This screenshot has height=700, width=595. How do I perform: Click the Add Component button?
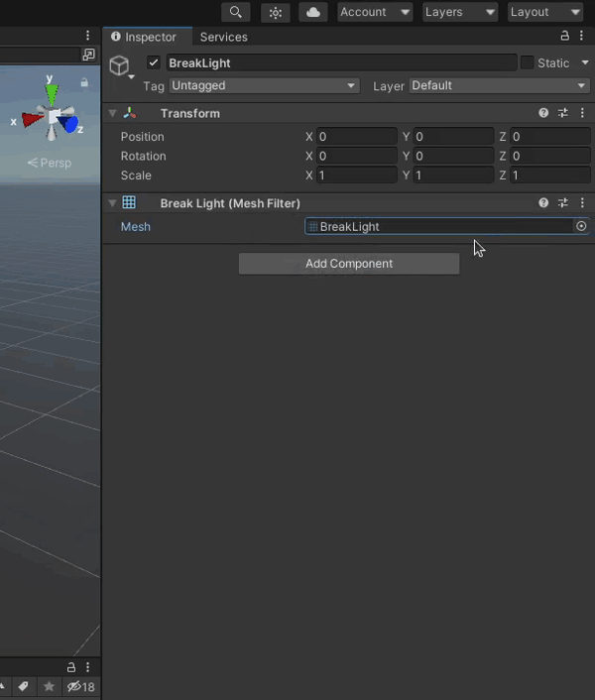point(349,264)
